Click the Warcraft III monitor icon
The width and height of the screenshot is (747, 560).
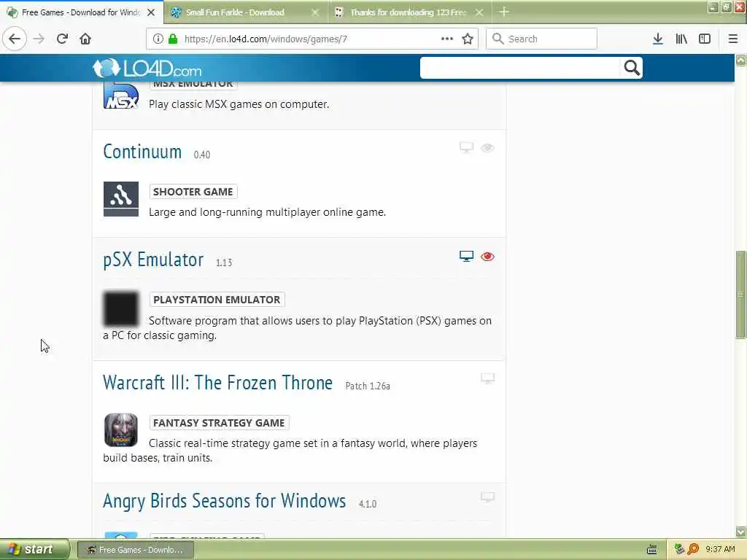click(487, 378)
